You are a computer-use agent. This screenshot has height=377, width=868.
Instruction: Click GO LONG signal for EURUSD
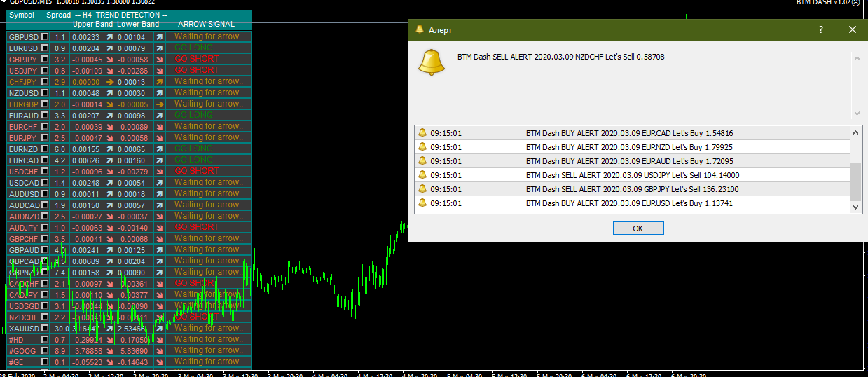coord(193,48)
